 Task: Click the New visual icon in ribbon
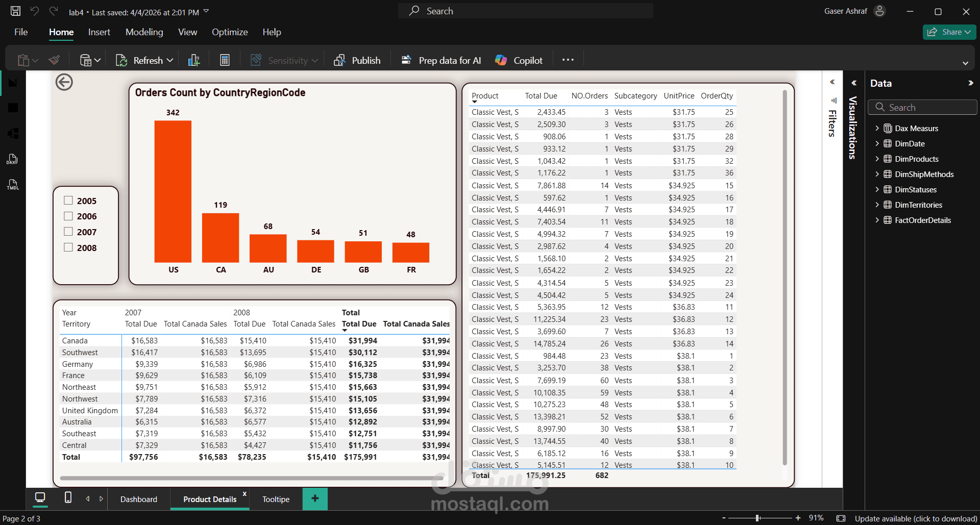(x=194, y=60)
